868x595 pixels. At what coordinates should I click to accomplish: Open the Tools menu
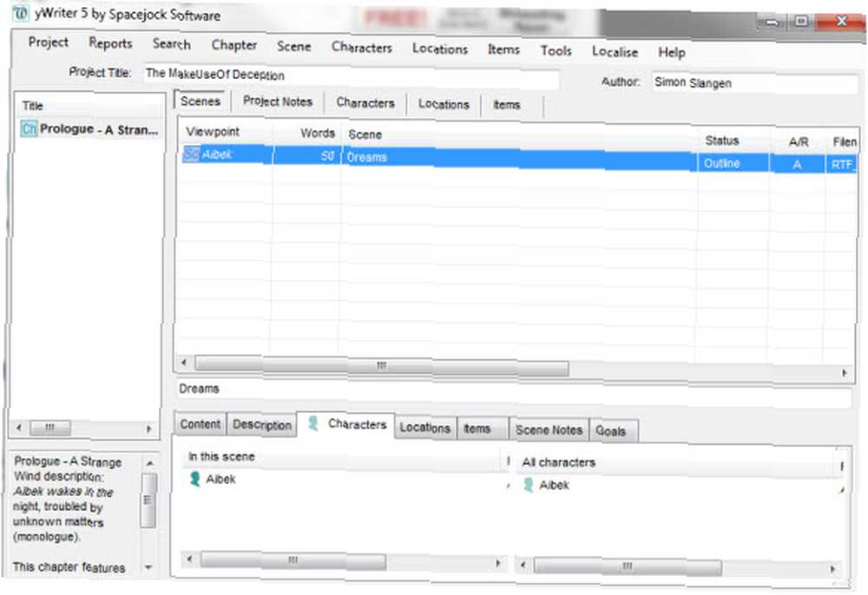(x=556, y=51)
